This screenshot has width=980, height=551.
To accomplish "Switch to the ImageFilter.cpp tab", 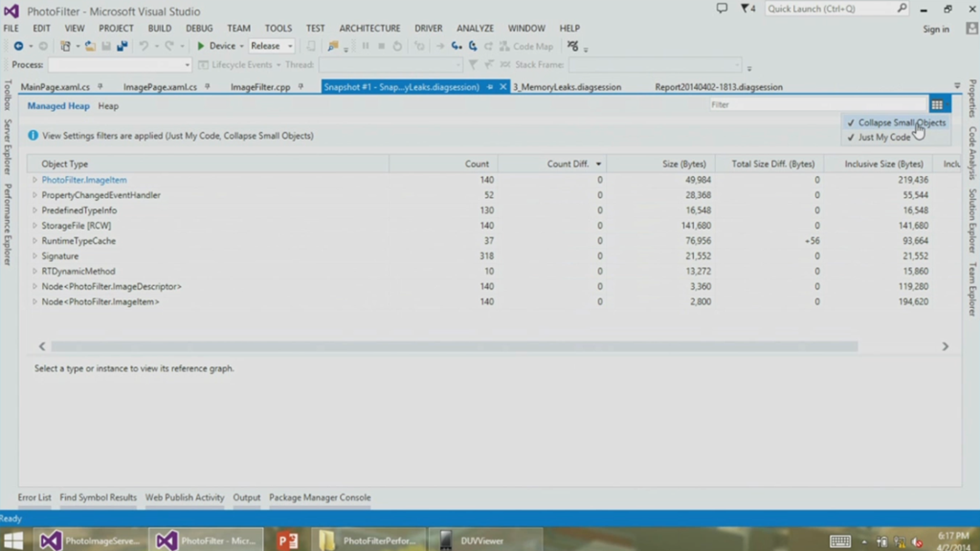I will (260, 87).
